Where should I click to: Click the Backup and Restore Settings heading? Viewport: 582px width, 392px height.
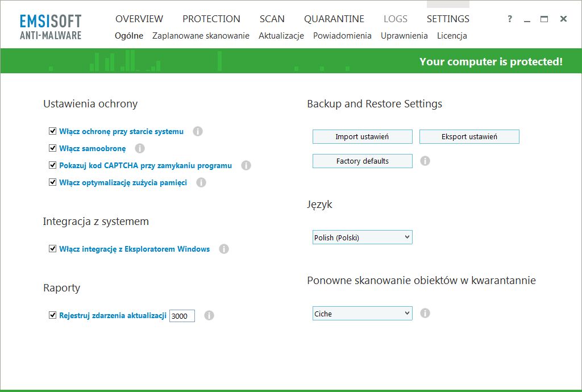click(375, 104)
